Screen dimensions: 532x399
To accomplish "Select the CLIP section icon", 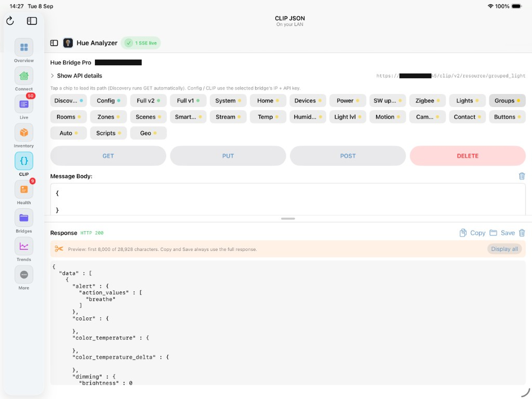I will click(24, 161).
